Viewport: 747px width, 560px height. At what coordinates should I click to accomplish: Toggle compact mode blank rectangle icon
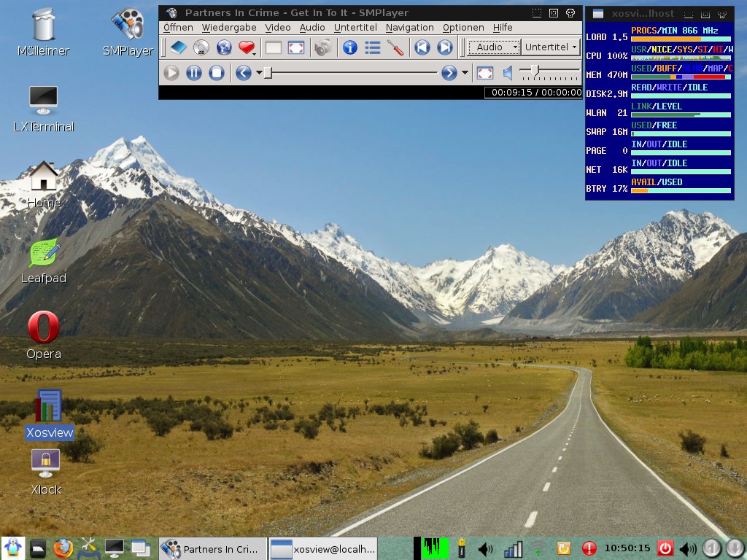coord(274,48)
